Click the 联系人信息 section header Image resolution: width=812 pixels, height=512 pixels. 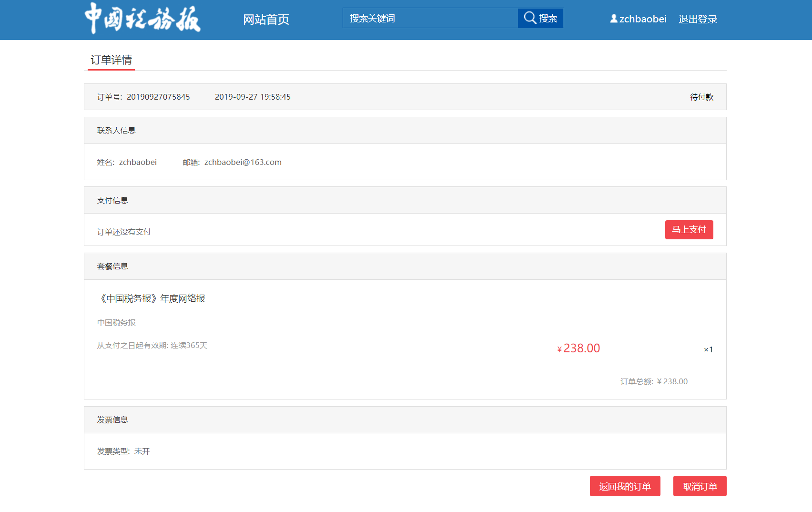coord(116,131)
